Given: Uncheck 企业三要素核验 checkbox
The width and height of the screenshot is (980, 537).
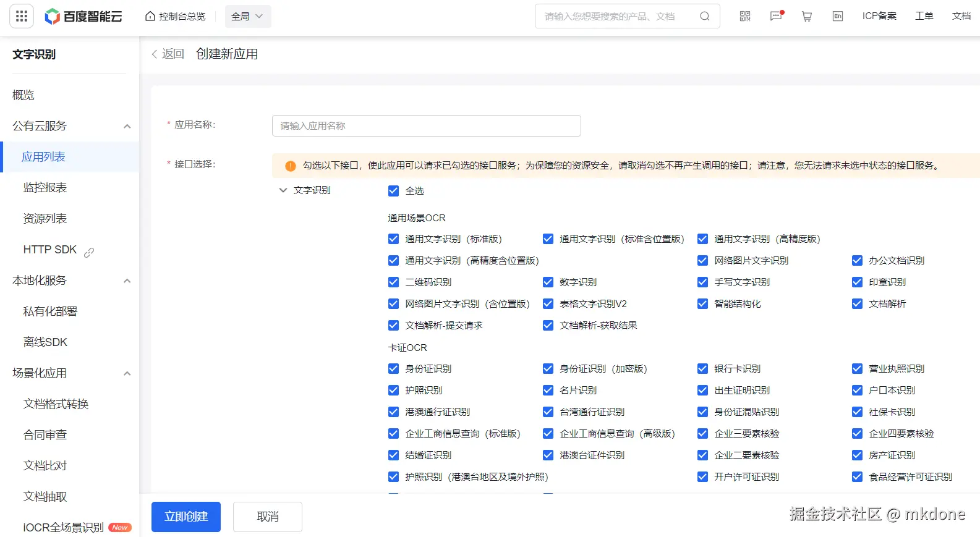Looking at the screenshot, I should 702,434.
